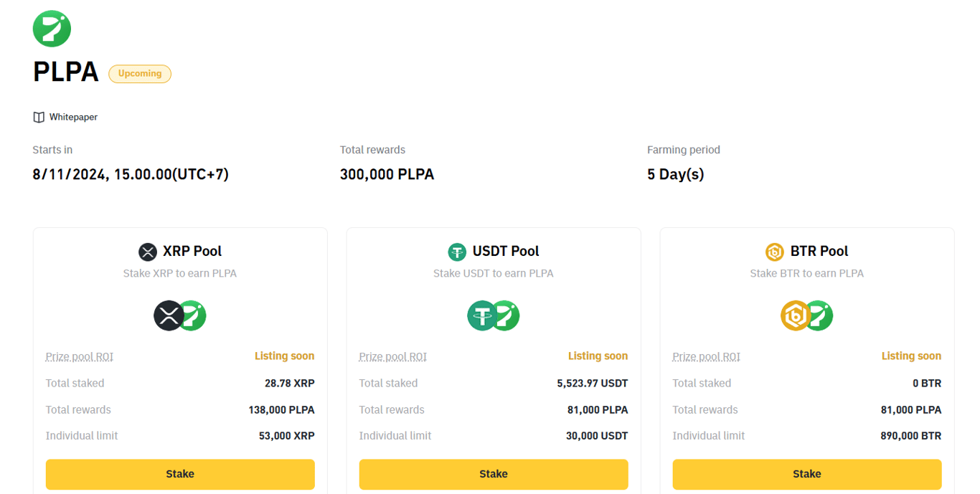Click the XRP and PLPA paired token icon
The image size is (980, 494).
pos(180,315)
